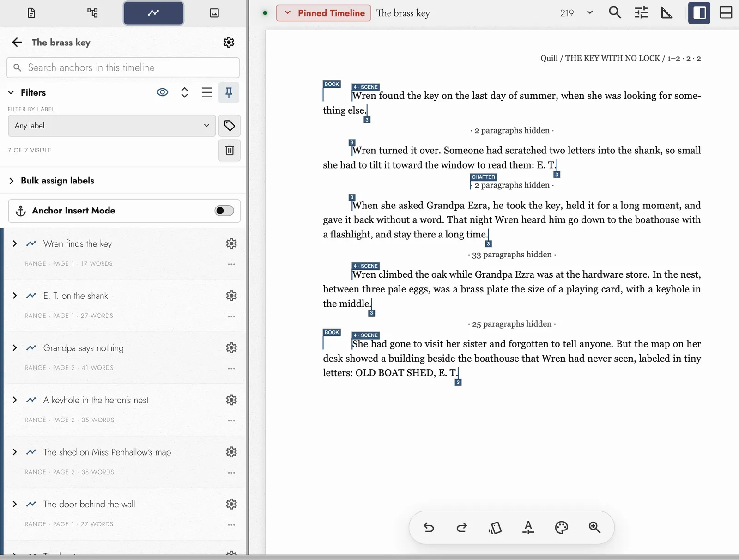The width and height of the screenshot is (739, 560).
Task: Open timeline settings gear beside the sidebar title
Action: 229,43
